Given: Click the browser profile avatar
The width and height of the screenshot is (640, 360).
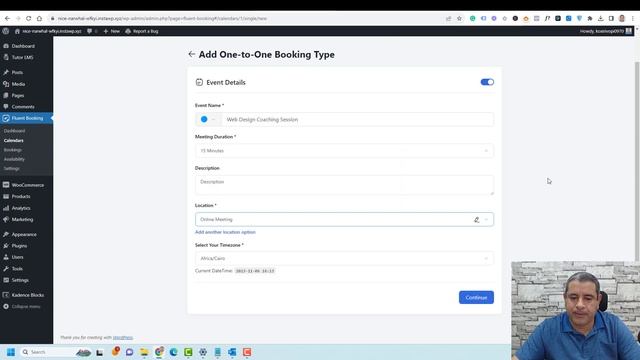Looking at the screenshot, I should (x=622, y=18).
